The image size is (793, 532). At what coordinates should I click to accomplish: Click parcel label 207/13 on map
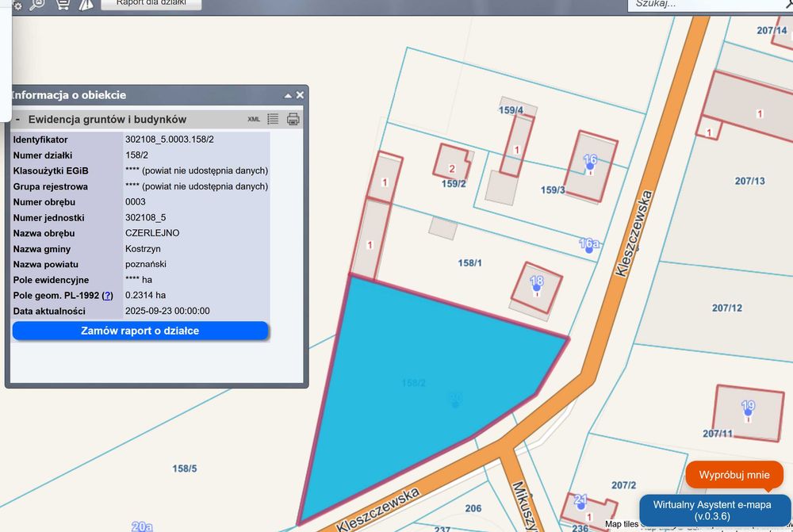[750, 181]
